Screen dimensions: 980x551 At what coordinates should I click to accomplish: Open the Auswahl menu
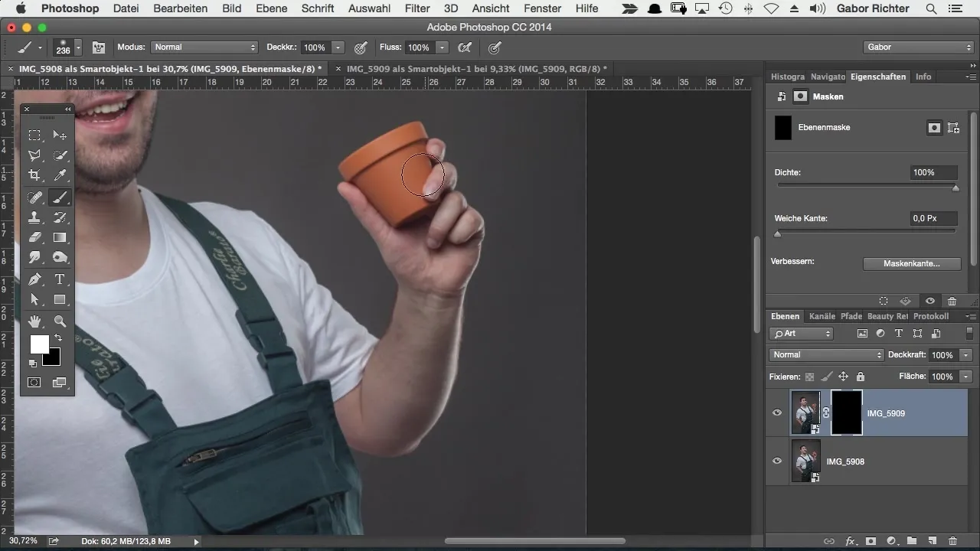[370, 8]
